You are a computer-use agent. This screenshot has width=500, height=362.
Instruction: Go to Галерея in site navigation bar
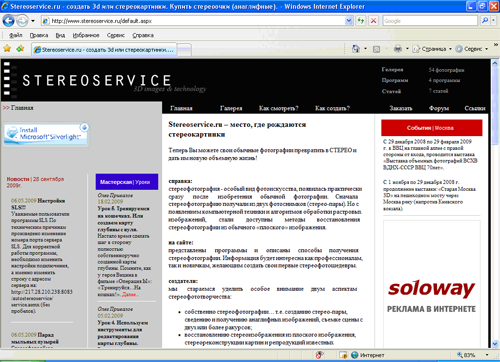click(231, 108)
